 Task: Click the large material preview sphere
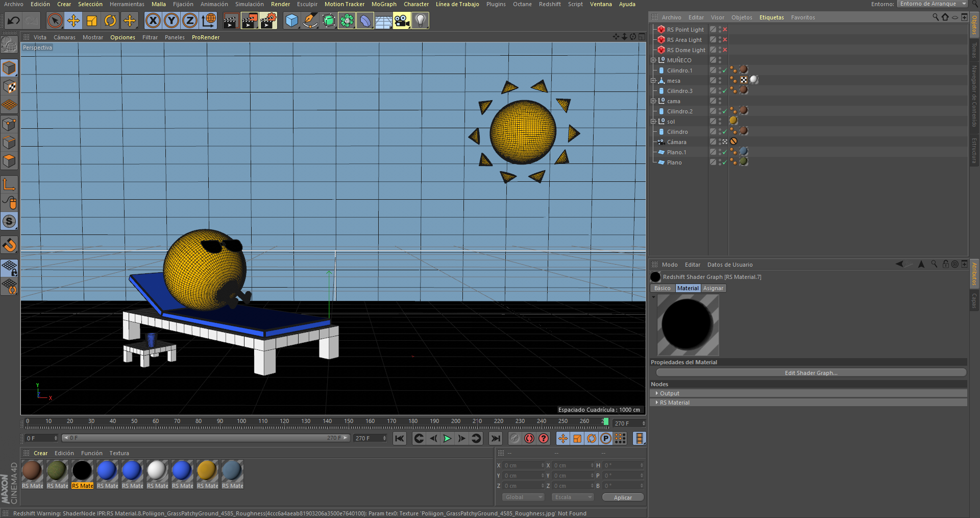[688, 325]
